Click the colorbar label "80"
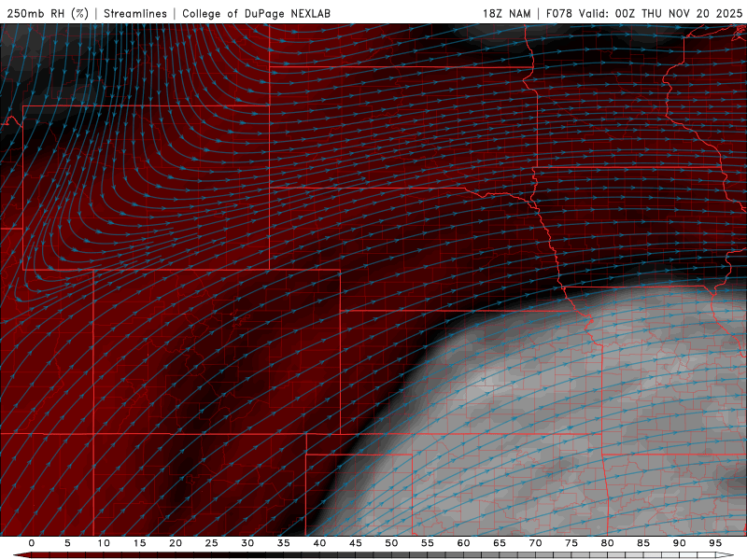747x560 pixels. [607, 543]
